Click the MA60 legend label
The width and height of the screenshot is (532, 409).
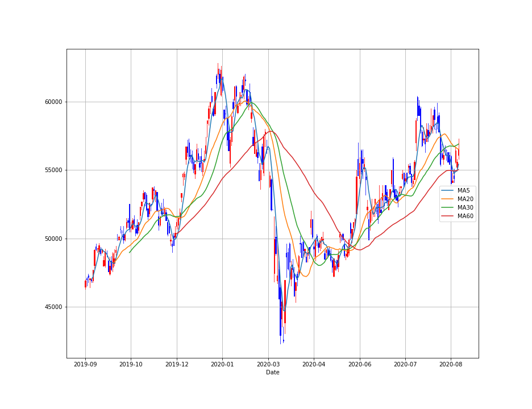coord(465,216)
